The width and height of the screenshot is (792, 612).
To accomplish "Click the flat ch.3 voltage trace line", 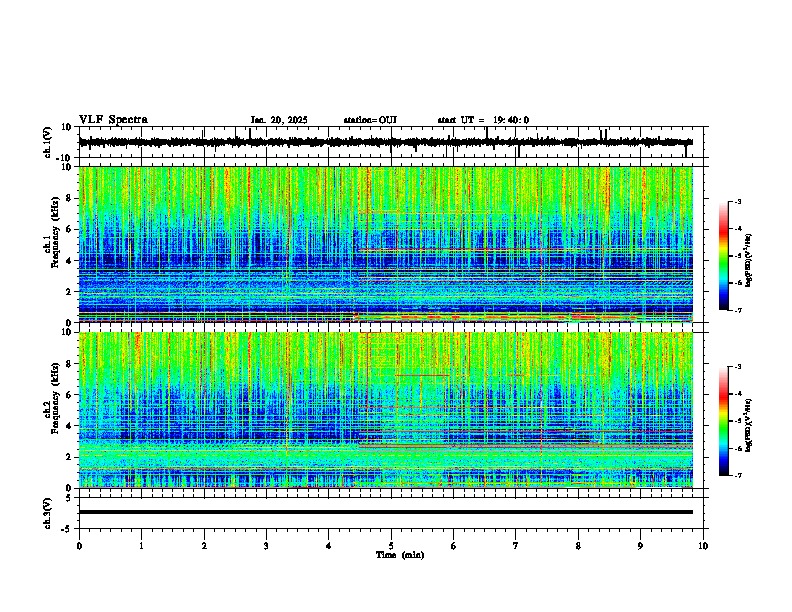I will tap(385, 512).
